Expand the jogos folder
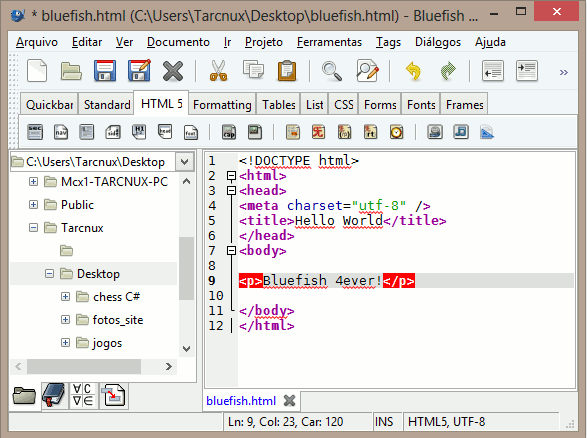 [x=65, y=343]
